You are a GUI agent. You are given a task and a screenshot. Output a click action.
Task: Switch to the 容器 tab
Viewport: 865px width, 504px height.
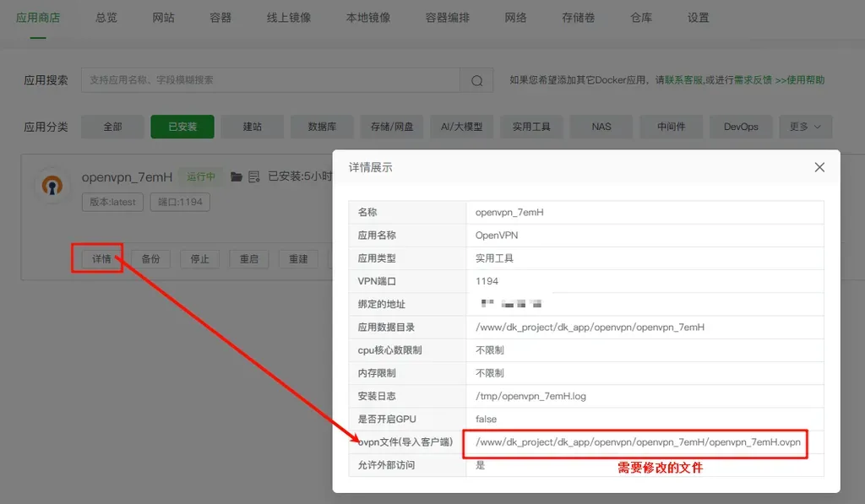[220, 18]
